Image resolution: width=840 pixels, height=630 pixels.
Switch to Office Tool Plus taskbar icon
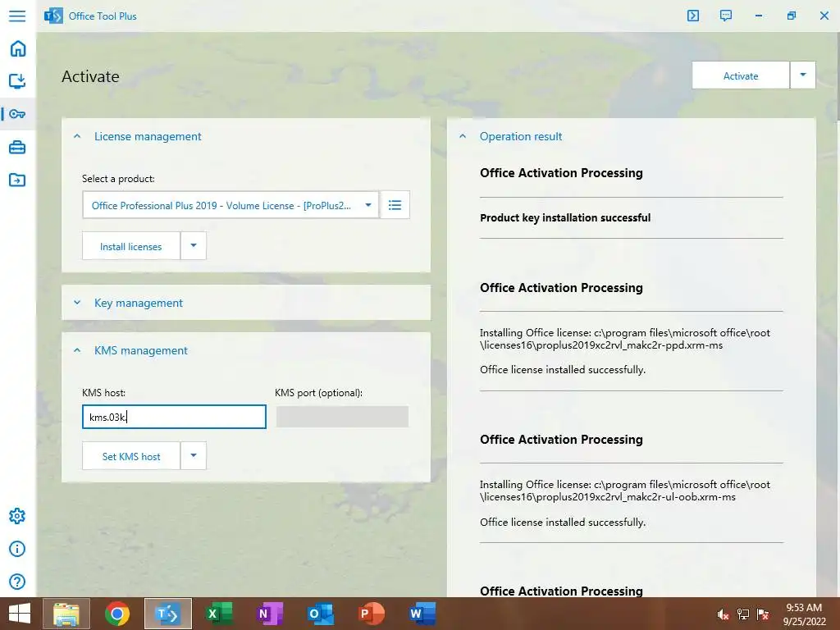tap(167, 614)
